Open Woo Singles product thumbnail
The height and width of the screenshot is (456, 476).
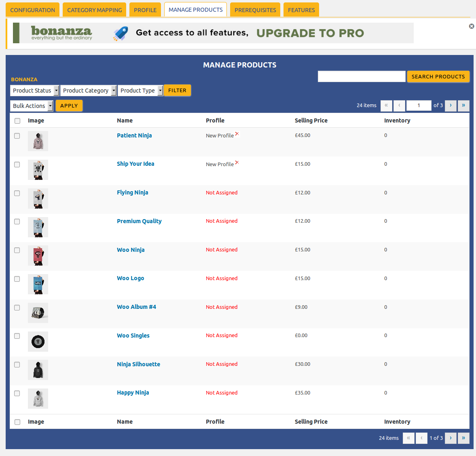(x=38, y=342)
